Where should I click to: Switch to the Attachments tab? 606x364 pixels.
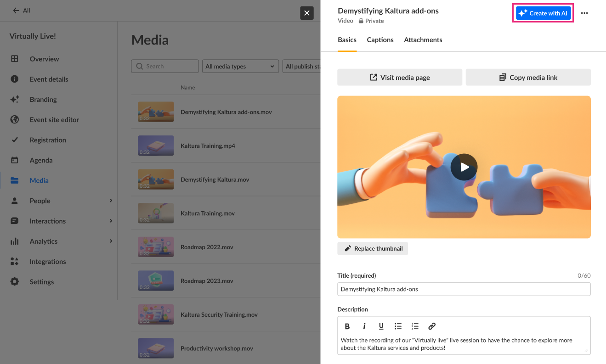(423, 40)
